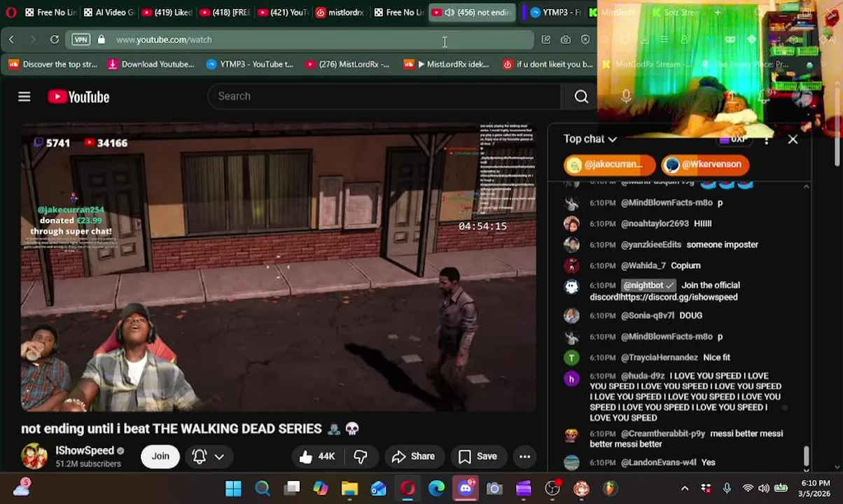Open File Explorer from taskbar

pos(349,489)
